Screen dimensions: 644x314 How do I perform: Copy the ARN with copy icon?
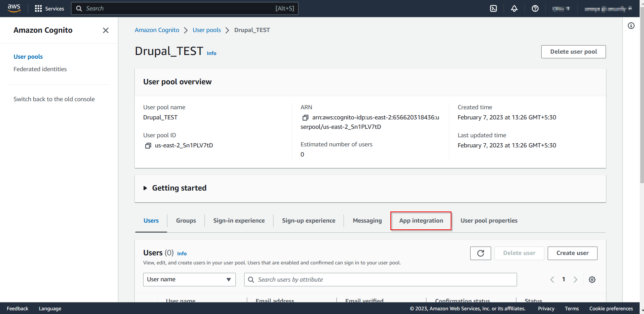[x=305, y=118]
